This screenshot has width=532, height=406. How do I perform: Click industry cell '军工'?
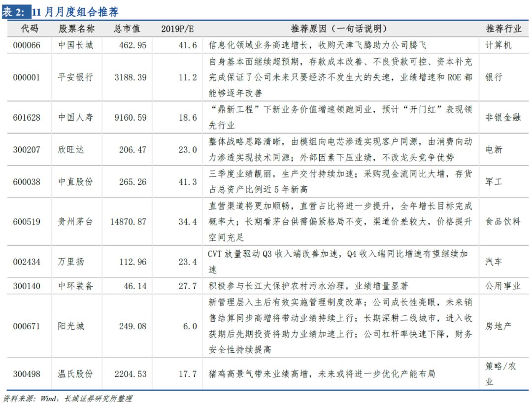pos(494,182)
